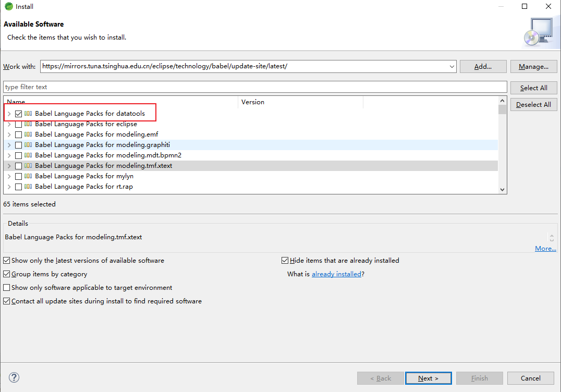Click the Cancel button
The height and width of the screenshot is (392, 561).
point(531,378)
